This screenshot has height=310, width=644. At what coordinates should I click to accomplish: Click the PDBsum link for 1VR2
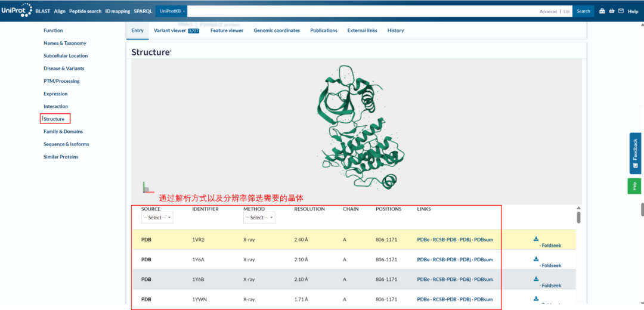point(484,240)
